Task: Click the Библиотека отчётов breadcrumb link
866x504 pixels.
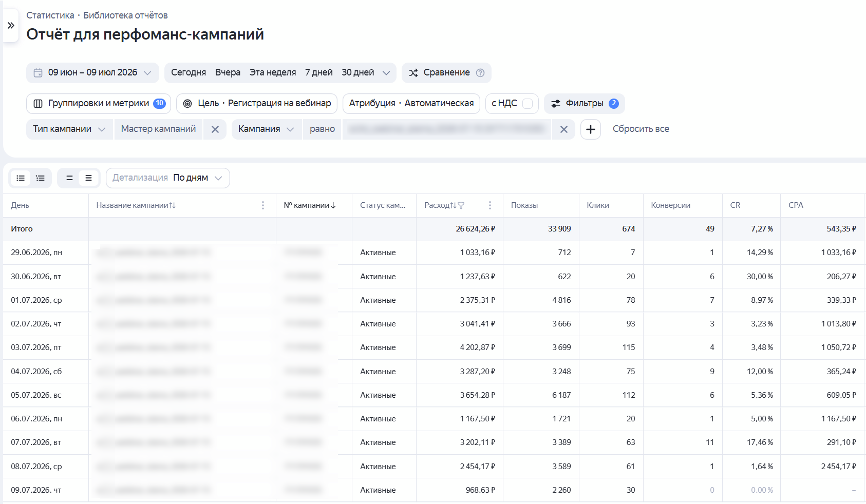Action: click(x=125, y=15)
